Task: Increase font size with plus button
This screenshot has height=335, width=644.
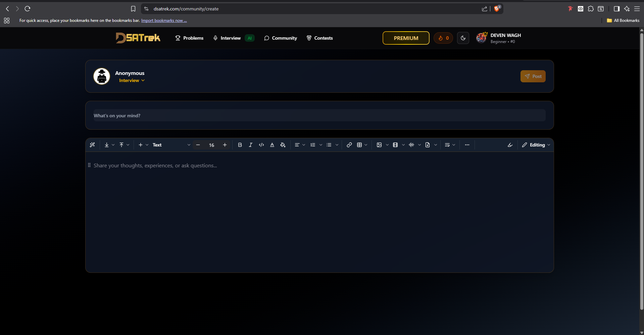Action: 225,145
